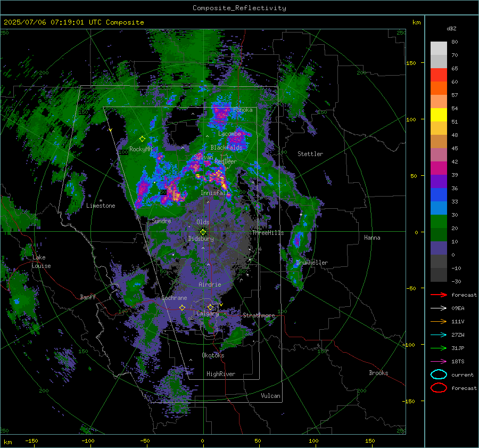Click the ThreeHills town label
479x448 pixels.
[x=268, y=233]
